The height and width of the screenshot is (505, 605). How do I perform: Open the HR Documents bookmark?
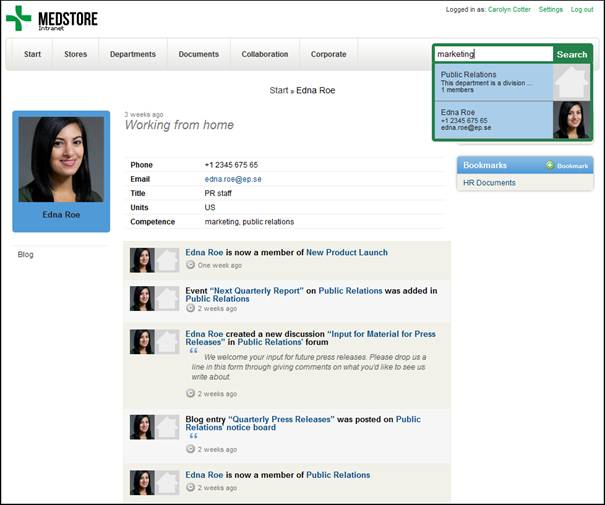pos(489,183)
